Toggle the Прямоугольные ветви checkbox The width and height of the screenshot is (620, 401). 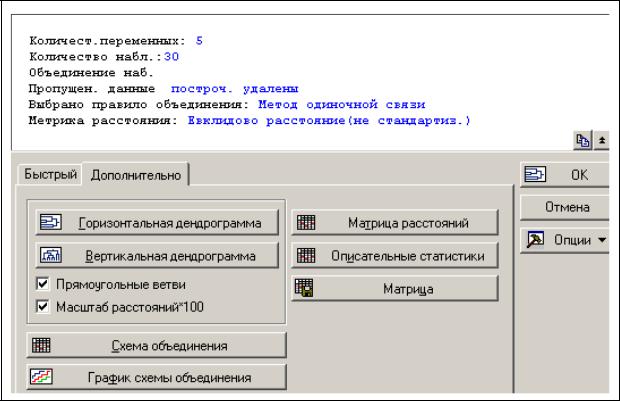pos(42,284)
